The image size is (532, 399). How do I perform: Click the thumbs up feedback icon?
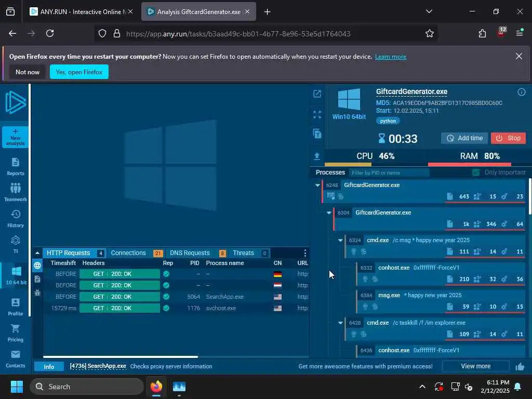[x=520, y=366]
